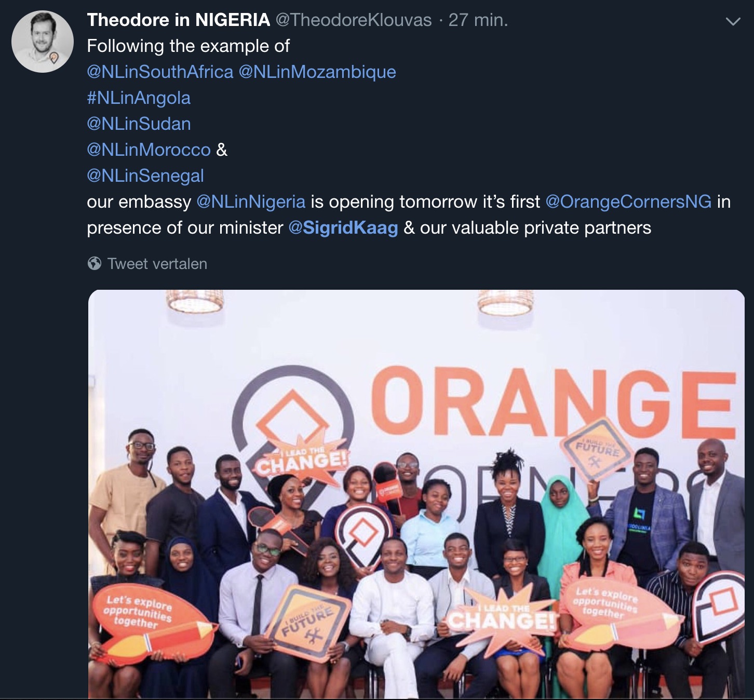Image resolution: width=754 pixels, height=700 pixels.
Task: Open the @NLinSudan mention
Action: 139,124
